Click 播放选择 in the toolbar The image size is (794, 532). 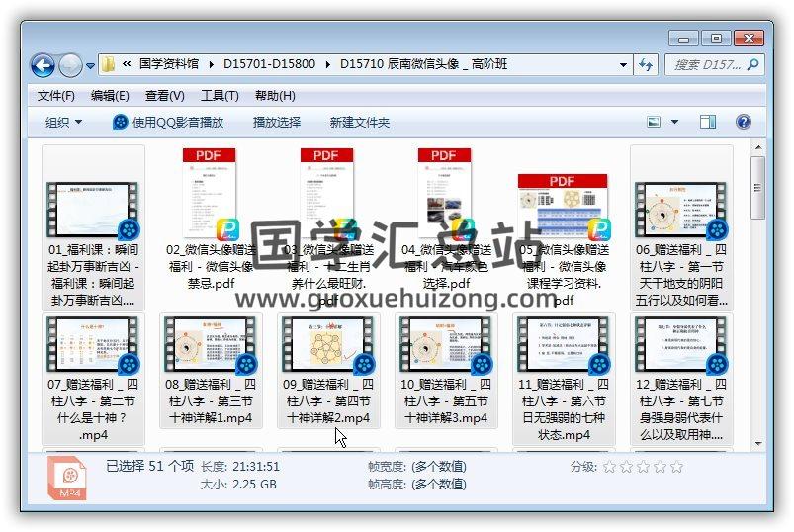[277, 122]
